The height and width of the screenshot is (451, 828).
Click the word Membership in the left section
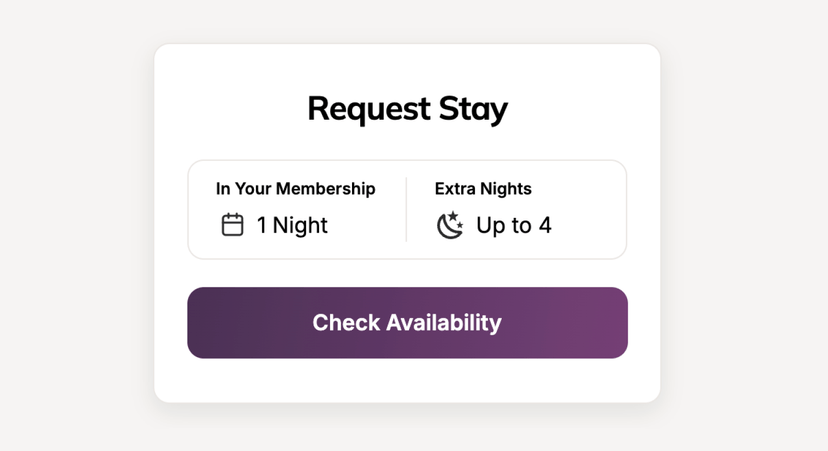coord(325,189)
